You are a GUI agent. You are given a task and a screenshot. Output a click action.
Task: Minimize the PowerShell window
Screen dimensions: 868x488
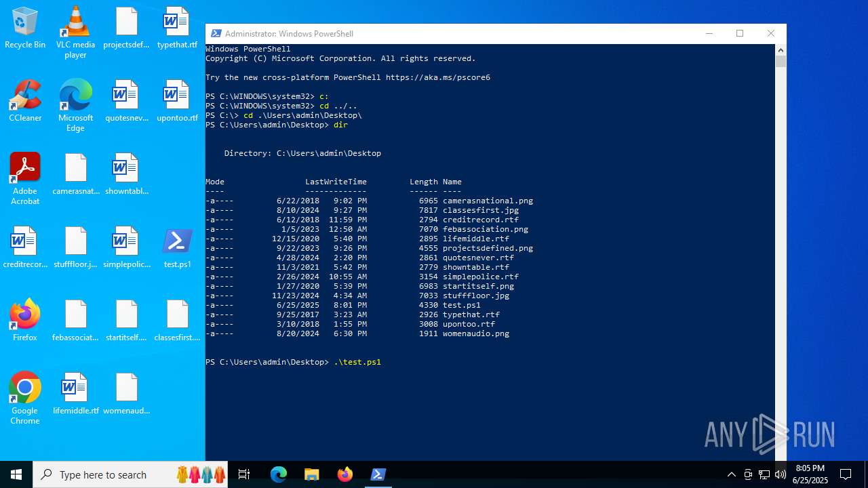point(709,33)
